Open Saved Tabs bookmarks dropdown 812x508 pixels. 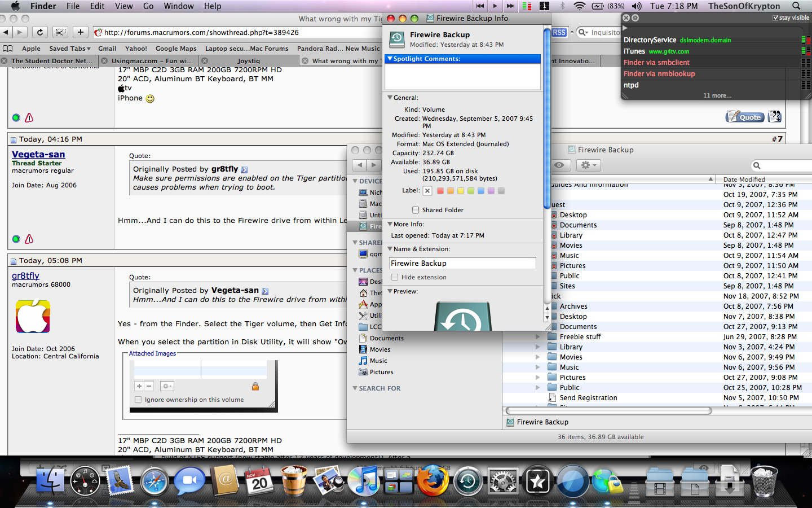[x=70, y=49]
